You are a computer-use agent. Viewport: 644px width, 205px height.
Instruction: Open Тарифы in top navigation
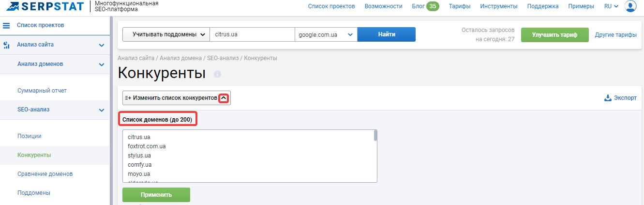[x=460, y=6]
